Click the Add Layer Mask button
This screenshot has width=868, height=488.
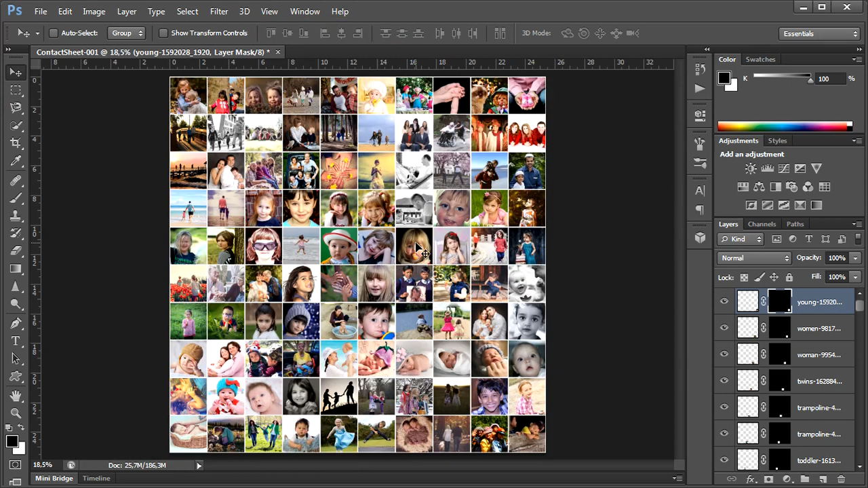click(769, 479)
